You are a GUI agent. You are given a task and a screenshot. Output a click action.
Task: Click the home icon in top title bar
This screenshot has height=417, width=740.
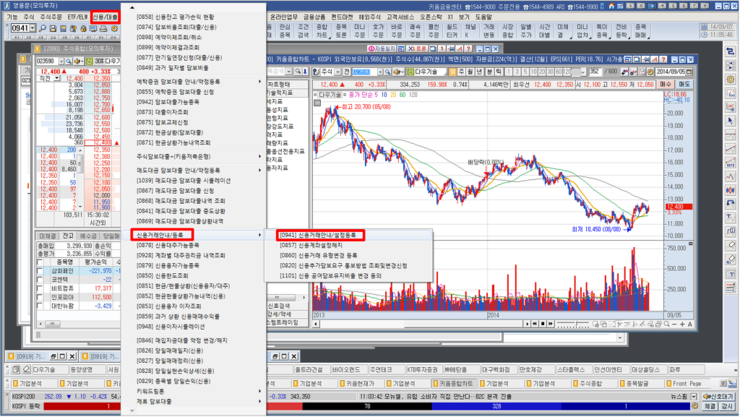click(x=611, y=6)
